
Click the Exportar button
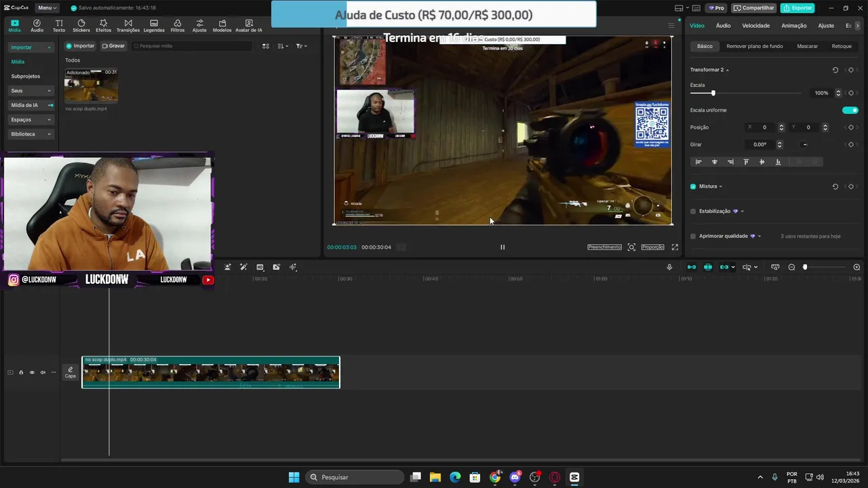(797, 8)
